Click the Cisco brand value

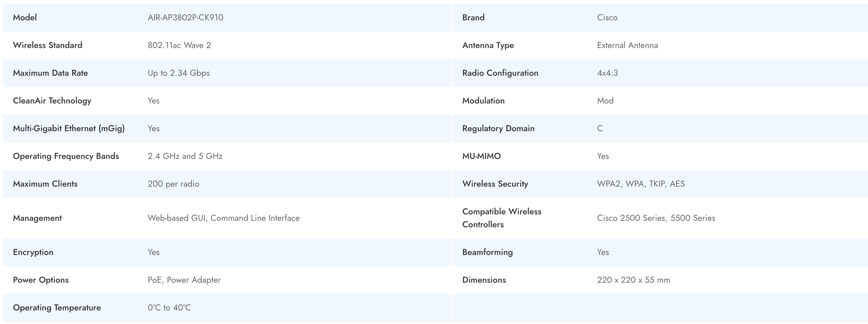point(607,18)
